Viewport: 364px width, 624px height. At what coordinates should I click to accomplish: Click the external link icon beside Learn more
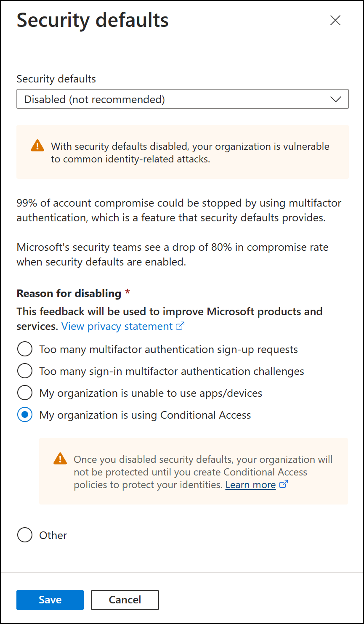tap(283, 484)
